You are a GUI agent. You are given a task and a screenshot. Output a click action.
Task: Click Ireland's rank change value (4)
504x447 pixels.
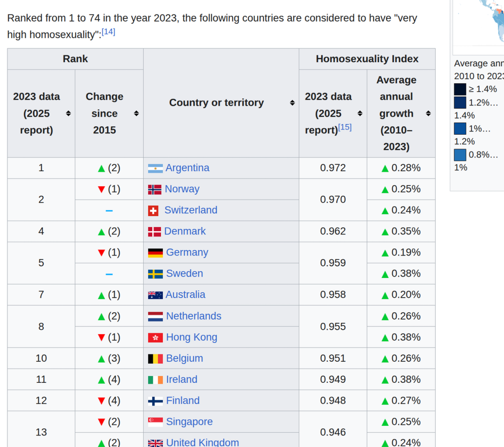(114, 379)
